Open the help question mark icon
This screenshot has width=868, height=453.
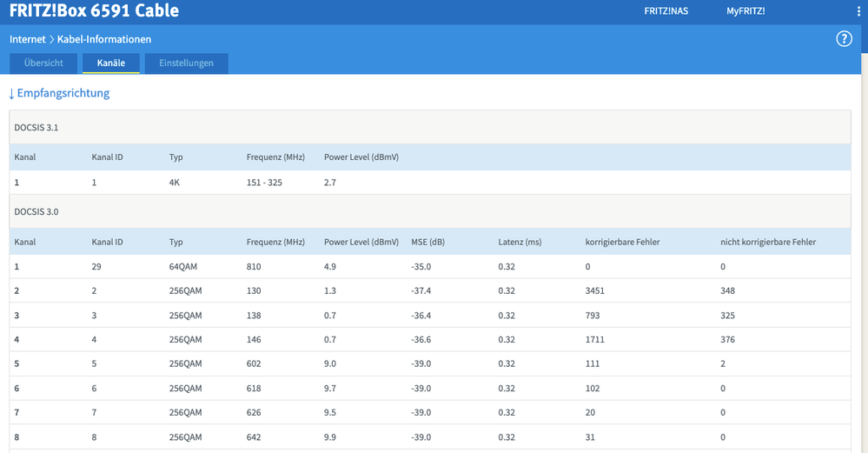[844, 39]
